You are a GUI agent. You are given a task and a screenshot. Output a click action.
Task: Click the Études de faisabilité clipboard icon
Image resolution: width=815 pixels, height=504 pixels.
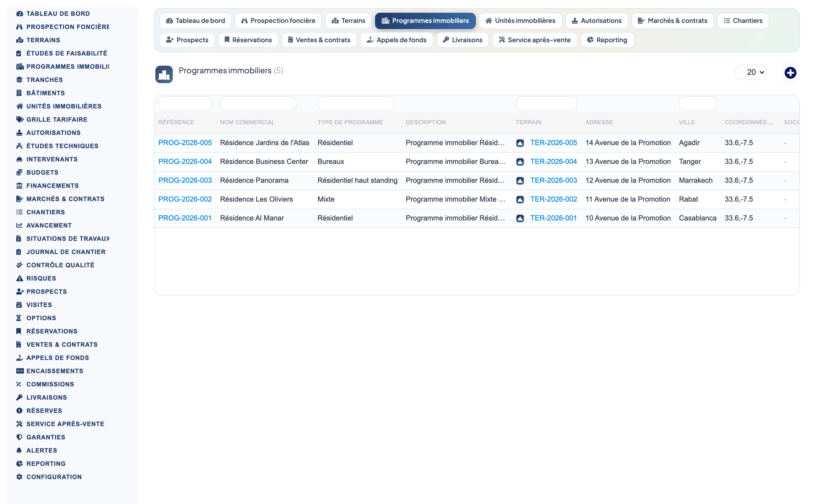point(19,53)
